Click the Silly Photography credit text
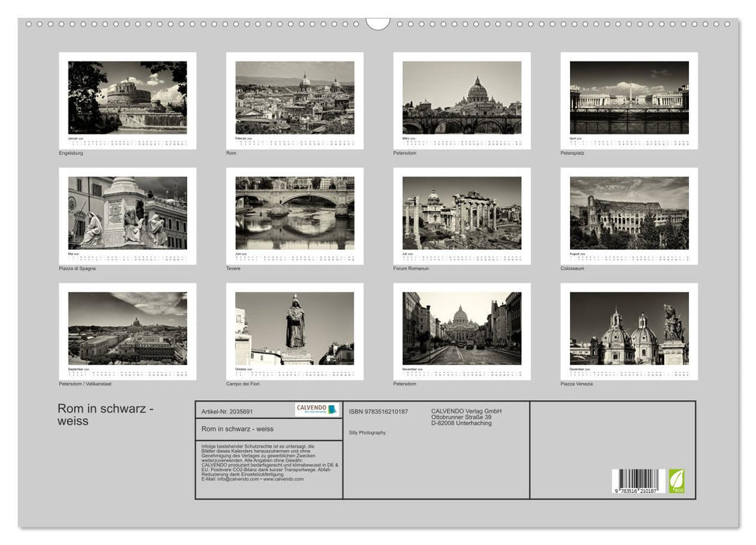The width and height of the screenshot is (756, 545). point(367,432)
